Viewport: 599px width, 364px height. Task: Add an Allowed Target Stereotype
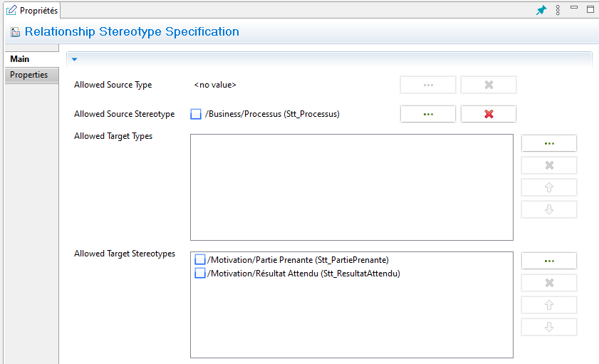(x=549, y=261)
